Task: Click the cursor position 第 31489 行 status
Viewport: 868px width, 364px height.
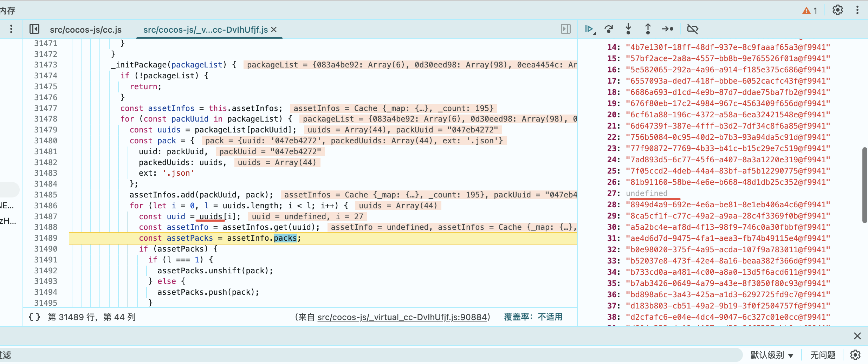Action: (x=92, y=317)
